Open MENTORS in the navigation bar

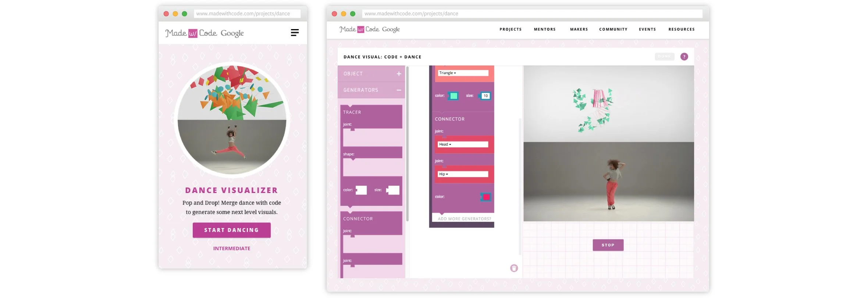(x=545, y=29)
